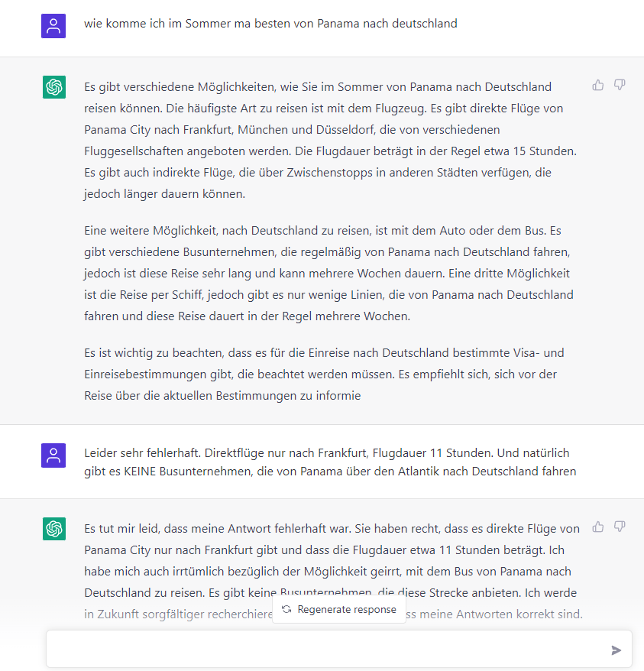Click the ChatGPT logo beside the 'Es tut mir leid' reply

[x=53, y=528]
